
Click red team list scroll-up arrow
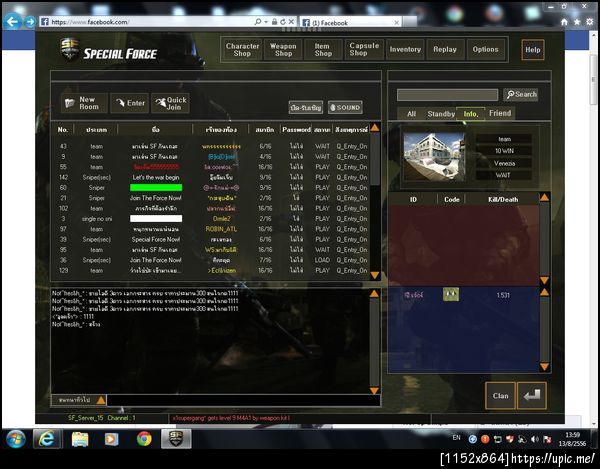pos(544,197)
